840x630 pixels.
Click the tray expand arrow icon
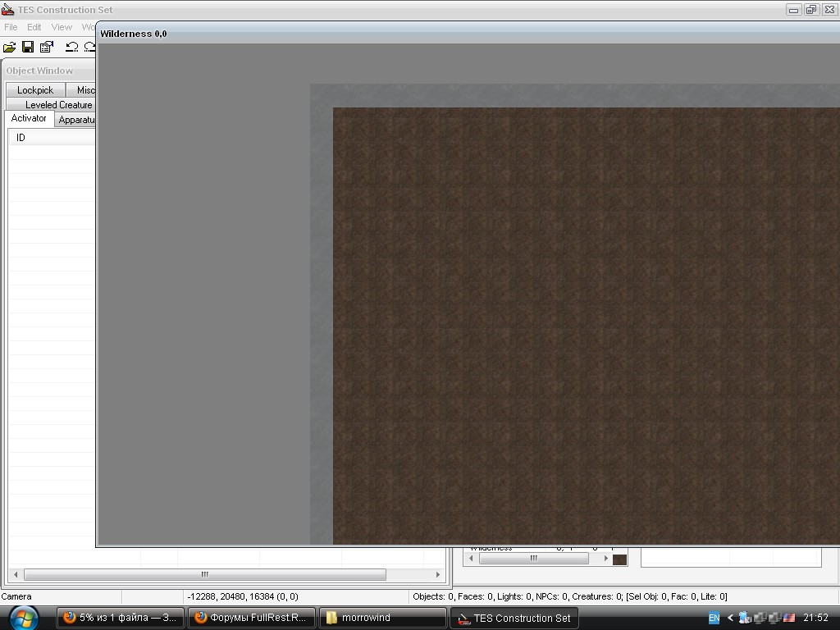730,618
